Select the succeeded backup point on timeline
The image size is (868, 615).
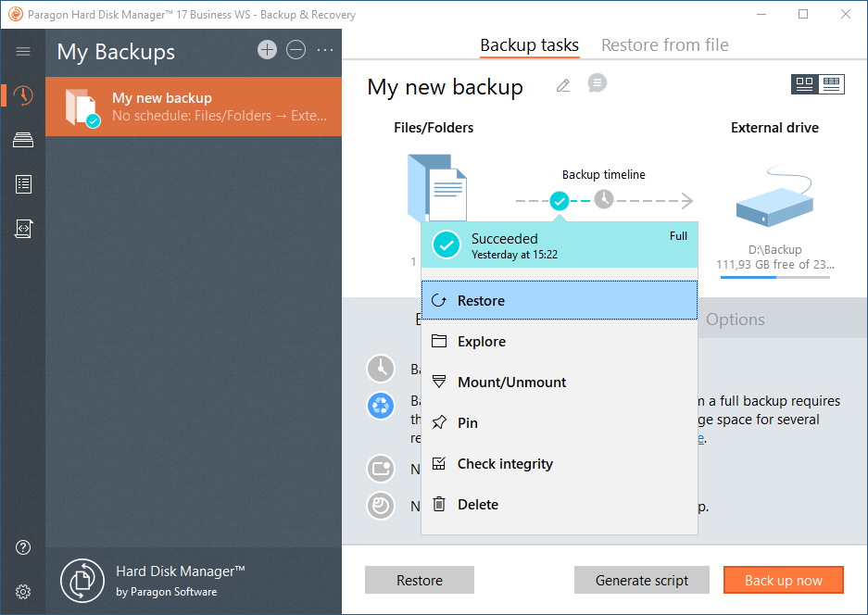click(x=560, y=200)
